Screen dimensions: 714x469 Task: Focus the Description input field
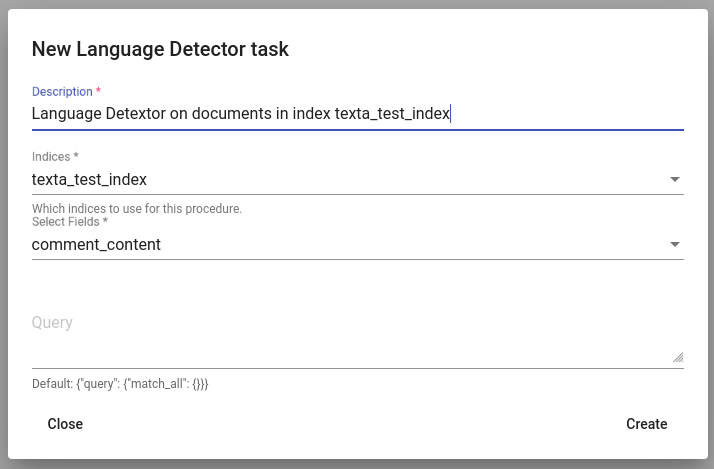click(x=357, y=113)
